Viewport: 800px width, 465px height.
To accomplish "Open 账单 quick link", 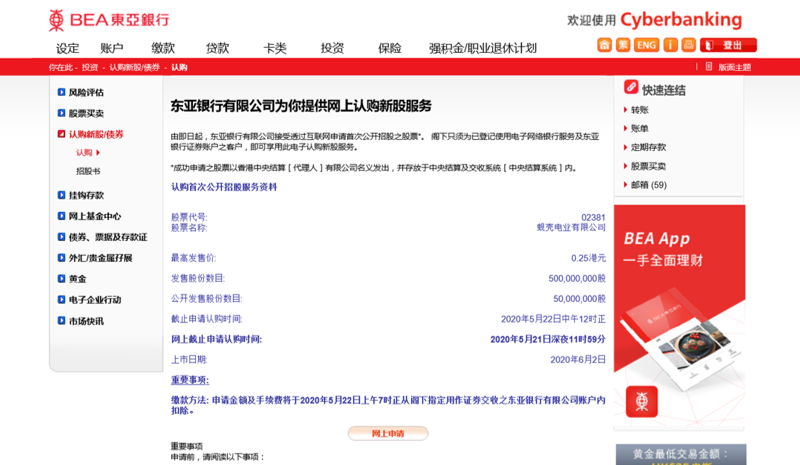I will (x=640, y=129).
